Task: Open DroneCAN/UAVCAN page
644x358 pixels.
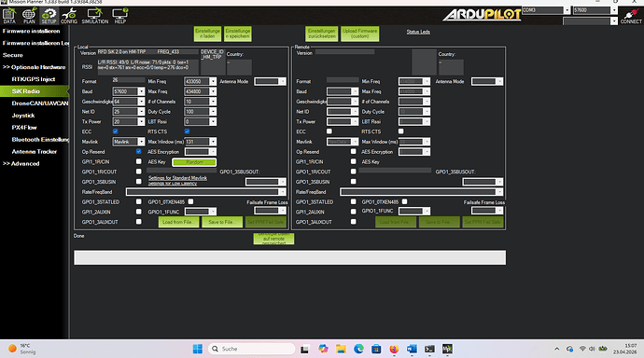Action: (x=40, y=103)
